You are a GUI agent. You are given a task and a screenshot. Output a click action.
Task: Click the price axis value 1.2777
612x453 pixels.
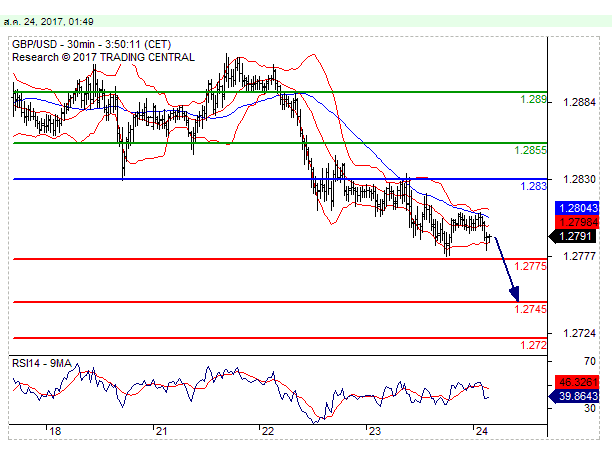(580, 256)
